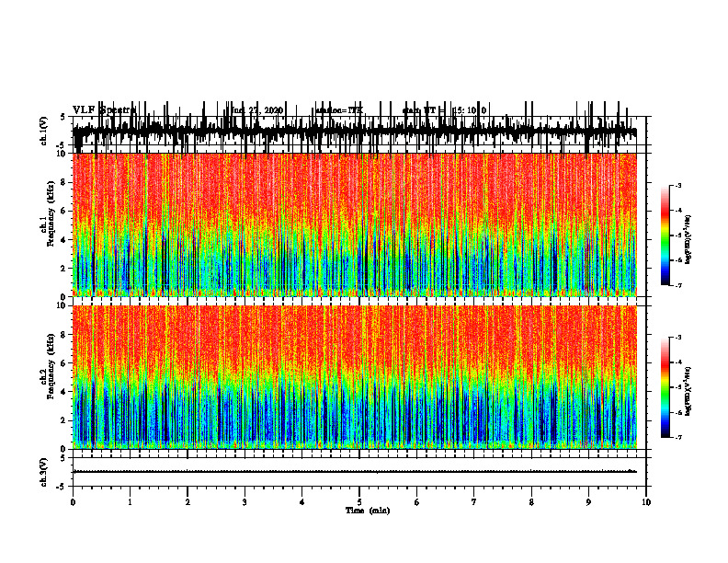Click the "10" tick on the time axis
The width and height of the screenshot is (728, 563).
[646, 502]
